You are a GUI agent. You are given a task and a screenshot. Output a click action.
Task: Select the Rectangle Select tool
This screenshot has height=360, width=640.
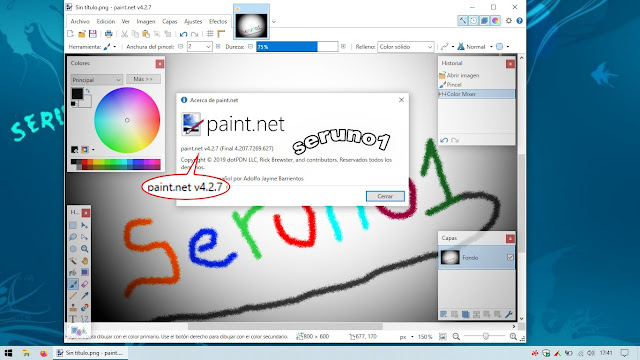pyautogui.click(x=73, y=225)
